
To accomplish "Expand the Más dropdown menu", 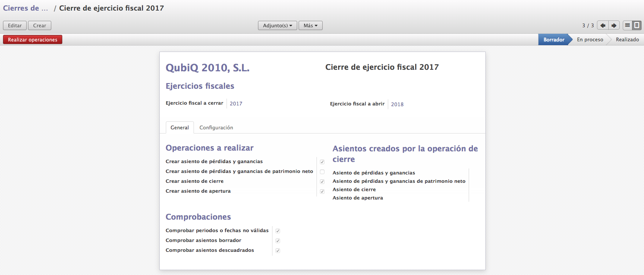I will (x=310, y=25).
